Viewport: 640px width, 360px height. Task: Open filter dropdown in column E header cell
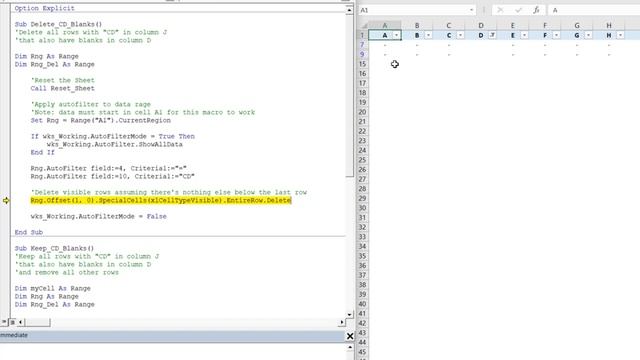click(524, 36)
